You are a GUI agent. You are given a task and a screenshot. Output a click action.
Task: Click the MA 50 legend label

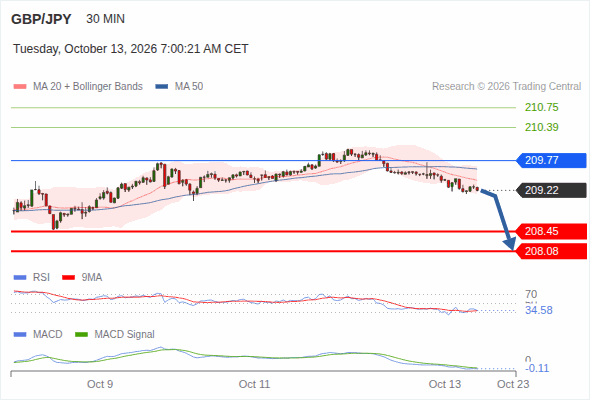tap(189, 87)
